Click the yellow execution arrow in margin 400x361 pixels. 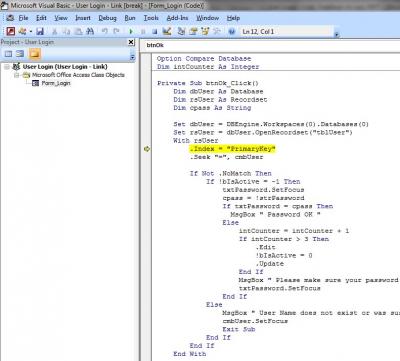[x=147, y=149]
